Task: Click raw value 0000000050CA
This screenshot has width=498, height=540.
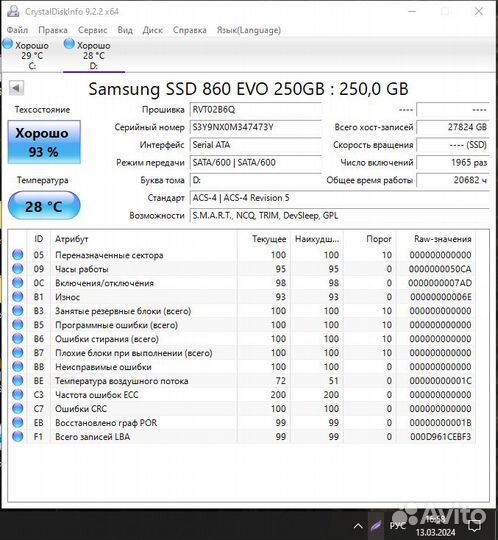Action: click(440, 269)
